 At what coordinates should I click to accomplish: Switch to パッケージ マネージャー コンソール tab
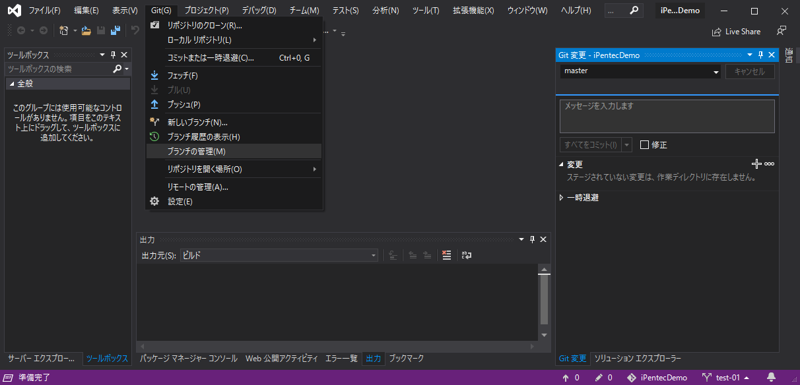click(x=188, y=358)
